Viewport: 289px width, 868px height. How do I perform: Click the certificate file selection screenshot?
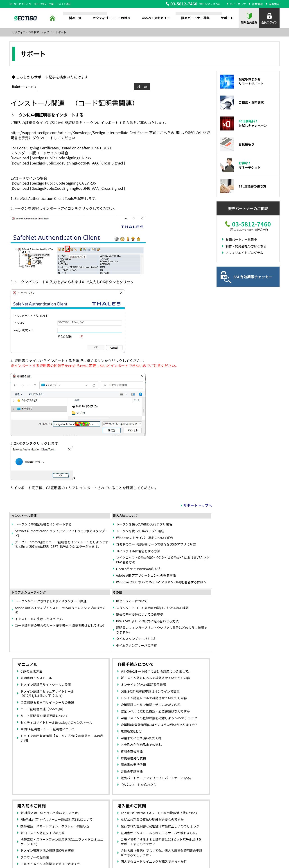point(78,404)
